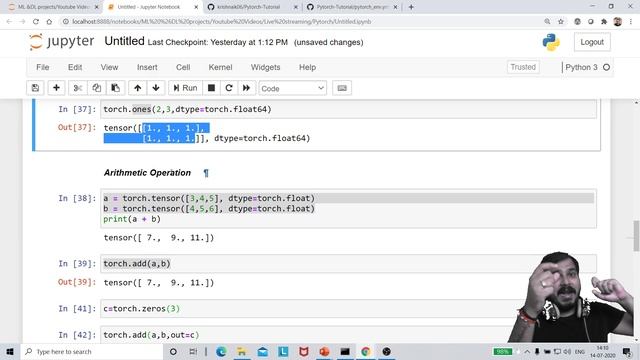Click the print(a + b) code line
Screen dimensions: 640x360
[x=132, y=219]
